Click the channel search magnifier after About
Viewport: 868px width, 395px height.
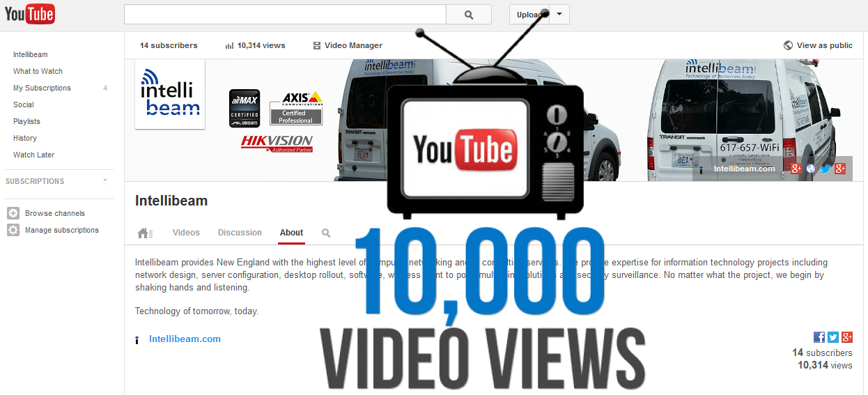(x=326, y=233)
